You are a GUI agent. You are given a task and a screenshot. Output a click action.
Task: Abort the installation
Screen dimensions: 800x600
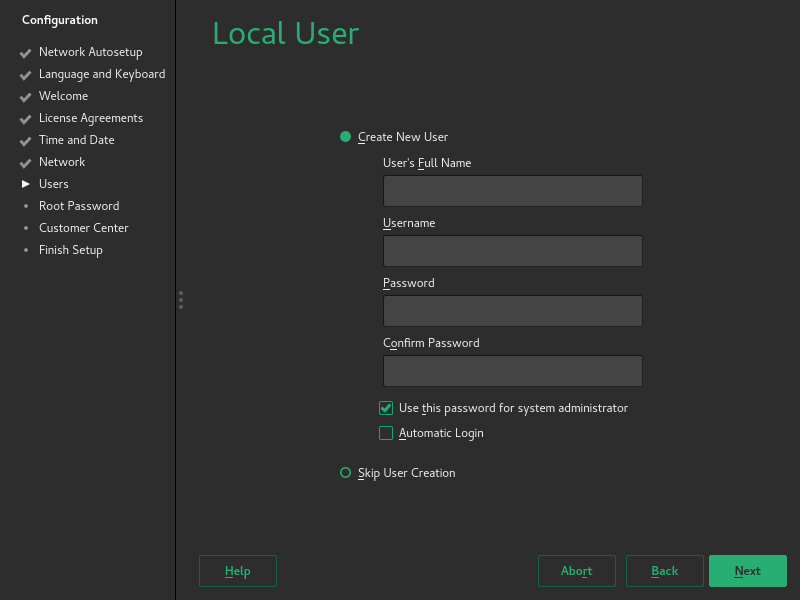[x=576, y=571]
